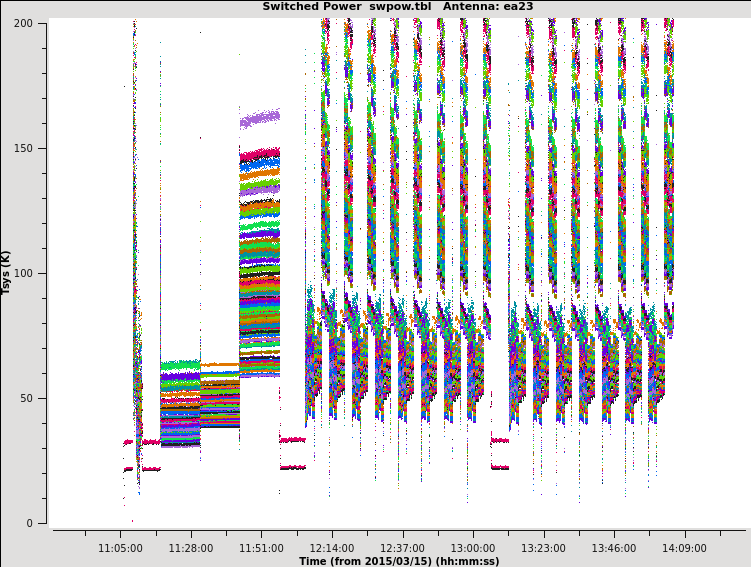The width and height of the screenshot is (751, 567).
Task: Click the 'Tsys (K)' y-axis label
Action: pyautogui.click(x=7, y=272)
